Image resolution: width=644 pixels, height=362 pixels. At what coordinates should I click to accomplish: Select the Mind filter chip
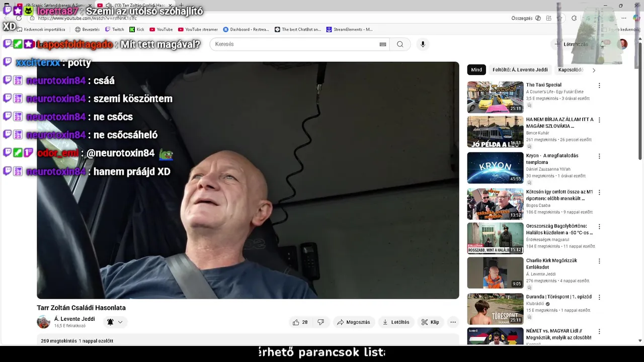476,70
